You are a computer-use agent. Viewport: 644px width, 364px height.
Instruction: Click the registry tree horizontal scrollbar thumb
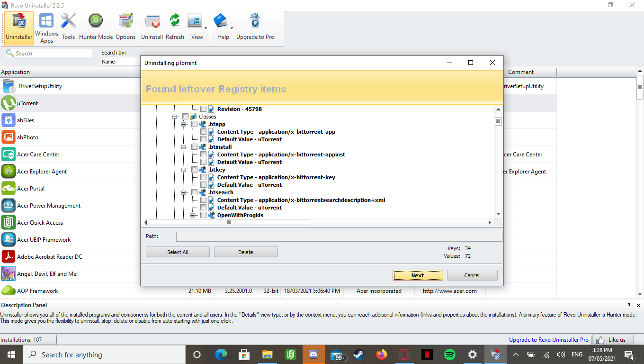(229, 222)
